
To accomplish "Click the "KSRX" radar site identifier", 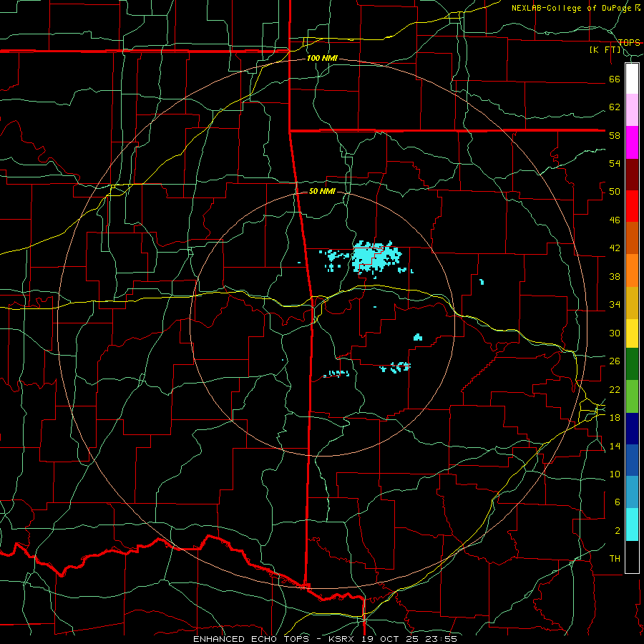I will [x=343, y=639].
